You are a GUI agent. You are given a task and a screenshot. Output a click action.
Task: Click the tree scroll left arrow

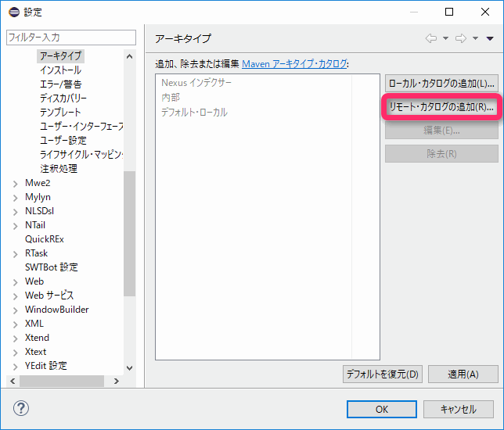coord(13,382)
